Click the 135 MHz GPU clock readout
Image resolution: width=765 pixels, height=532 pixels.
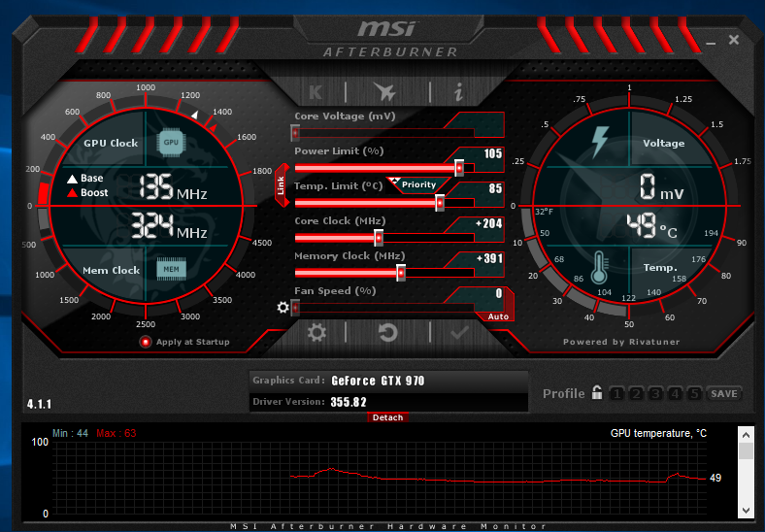pyautogui.click(x=173, y=187)
